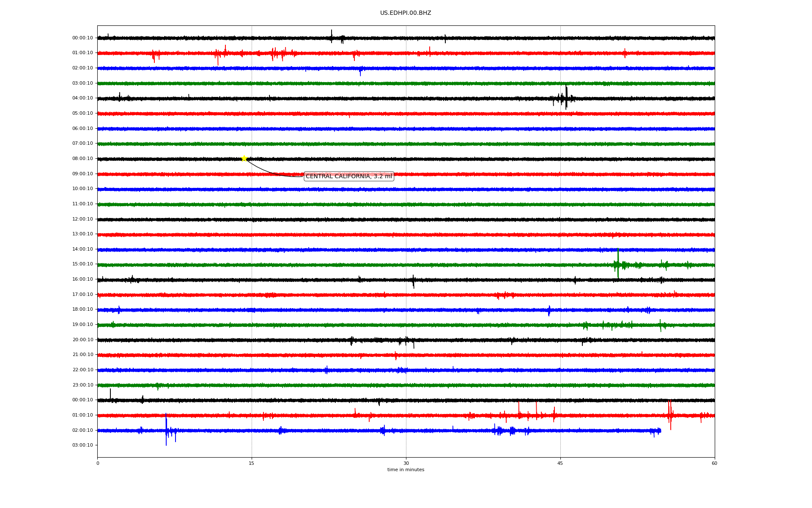Click the 45 minute x-axis tick label
The image size is (812, 508).
[x=560, y=463]
